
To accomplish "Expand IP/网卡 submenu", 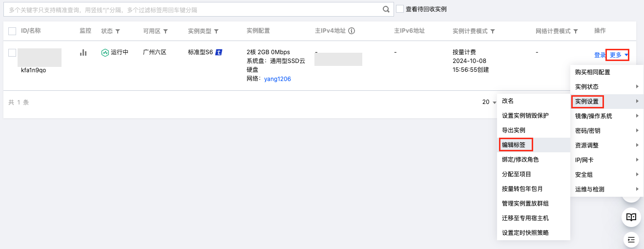I will [607, 160].
